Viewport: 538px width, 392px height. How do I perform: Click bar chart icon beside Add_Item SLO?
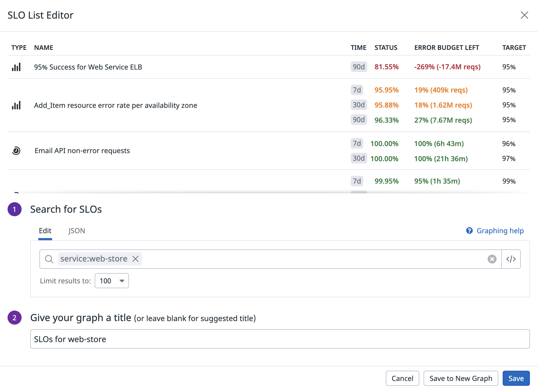[16, 105]
